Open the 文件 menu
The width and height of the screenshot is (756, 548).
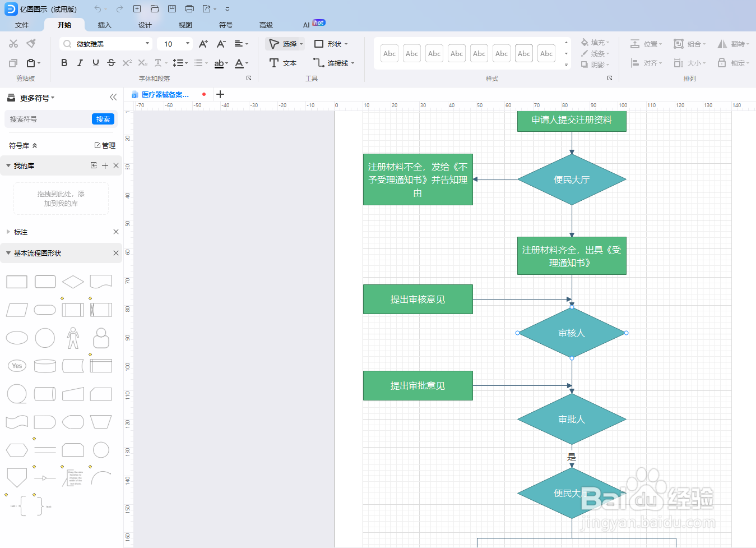click(22, 25)
